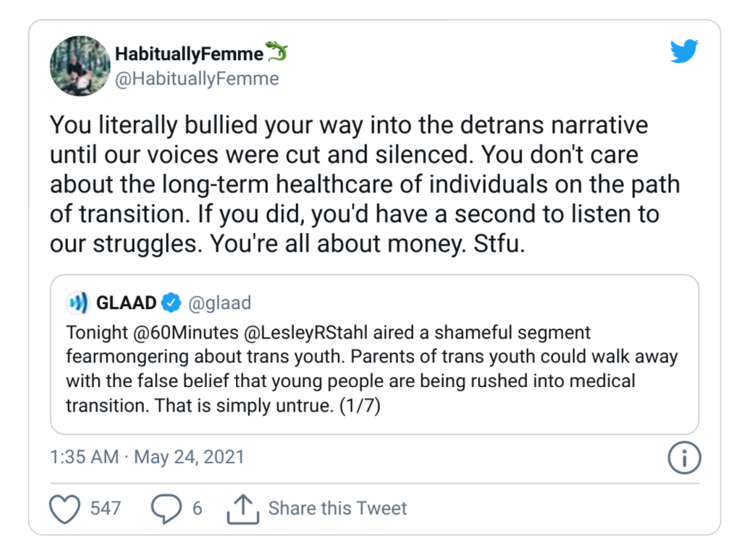Click the share upload arrow icon
This screenshot has width=742, height=560.
tap(243, 509)
